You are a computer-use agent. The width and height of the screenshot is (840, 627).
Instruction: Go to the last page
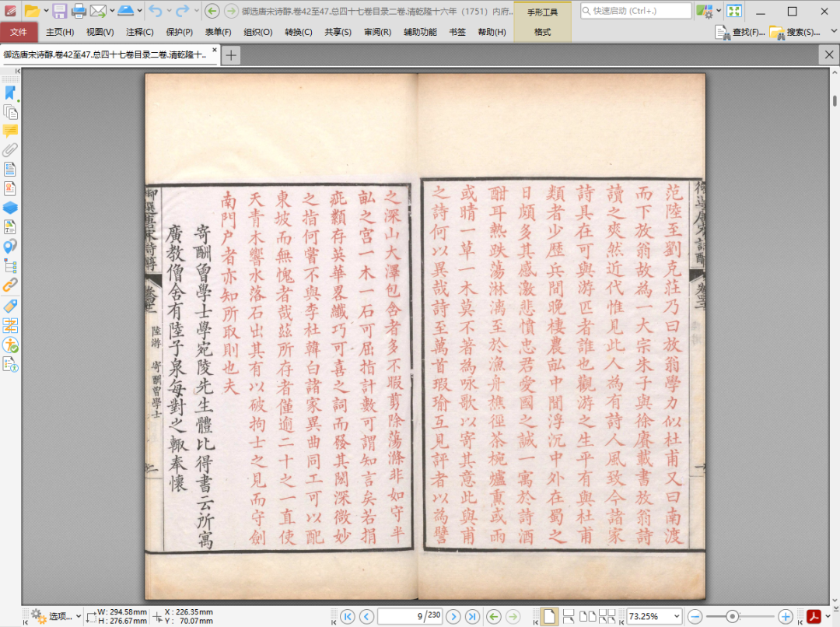472,616
